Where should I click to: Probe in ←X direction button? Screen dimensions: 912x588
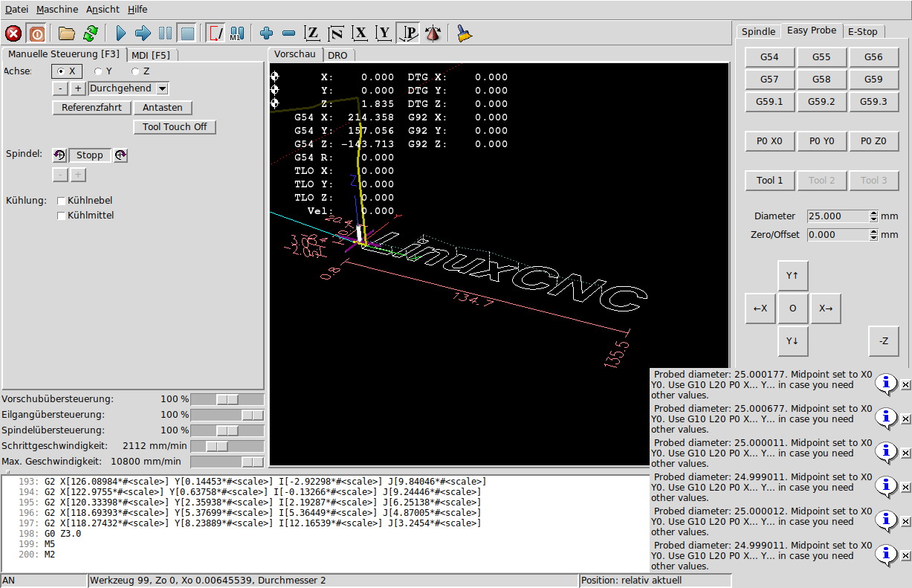tap(760, 308)
